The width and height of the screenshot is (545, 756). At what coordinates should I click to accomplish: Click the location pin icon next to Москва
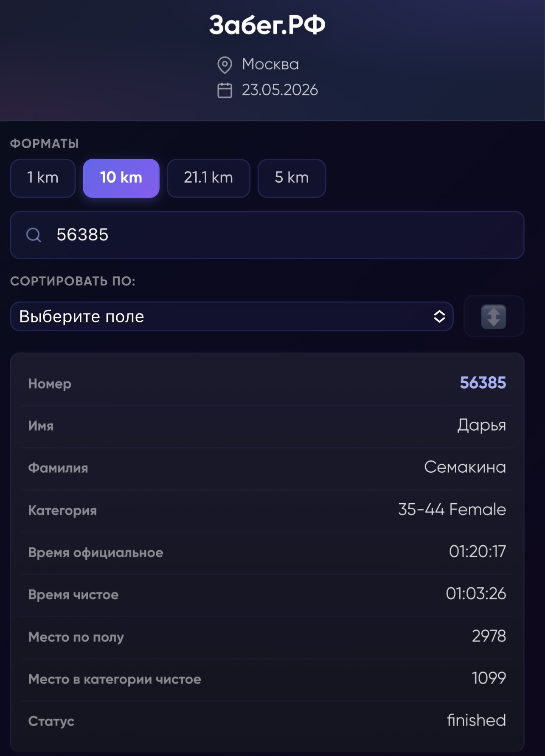tap(225, 65)
